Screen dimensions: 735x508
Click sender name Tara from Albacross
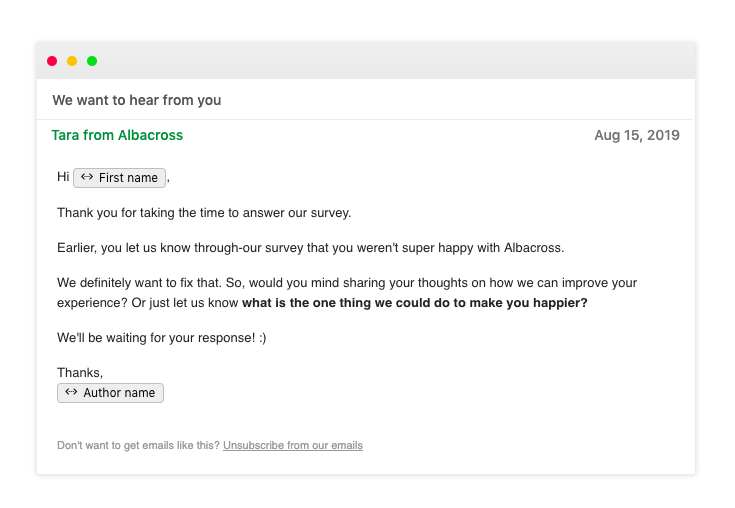[x=117, y=135]
